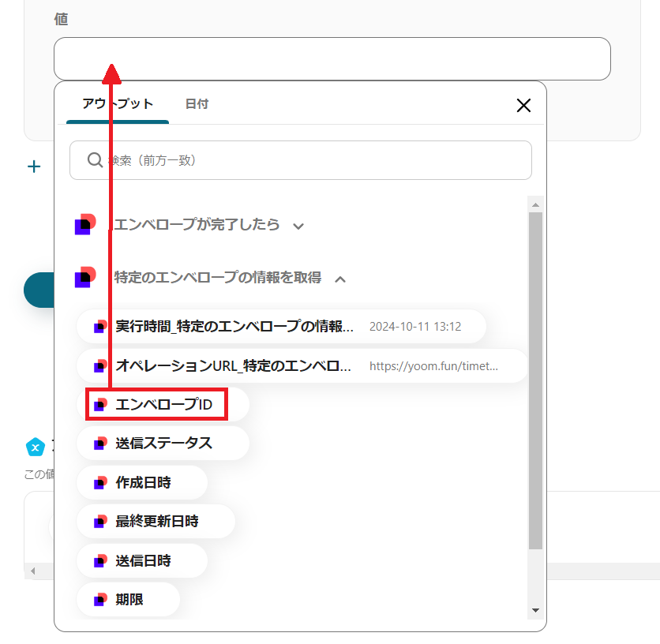Image resolution: width=660 pixels, height=644 pixels.
Task: Click DocuSign icon in 最終更新日時 chip
Action: (100, 522)
